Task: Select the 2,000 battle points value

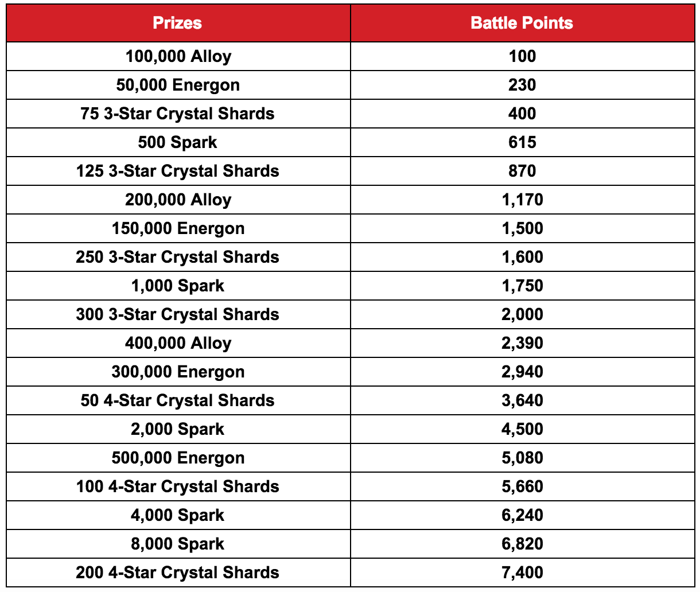Action: 522,314
